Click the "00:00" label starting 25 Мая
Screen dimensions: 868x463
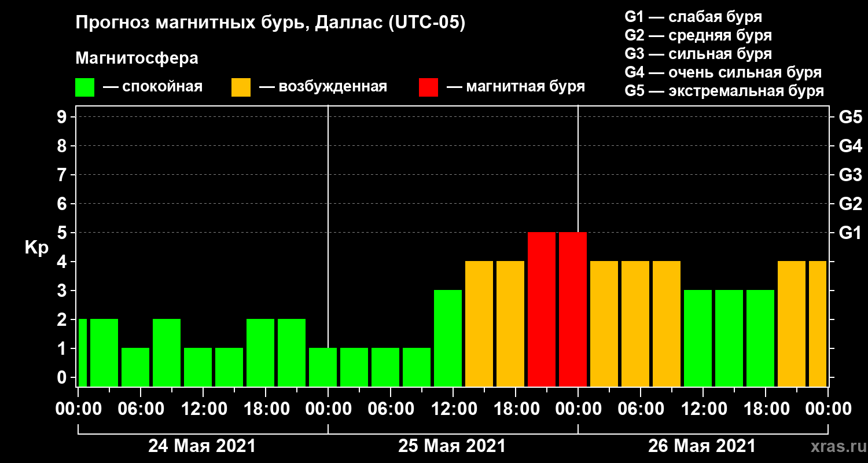328,409
